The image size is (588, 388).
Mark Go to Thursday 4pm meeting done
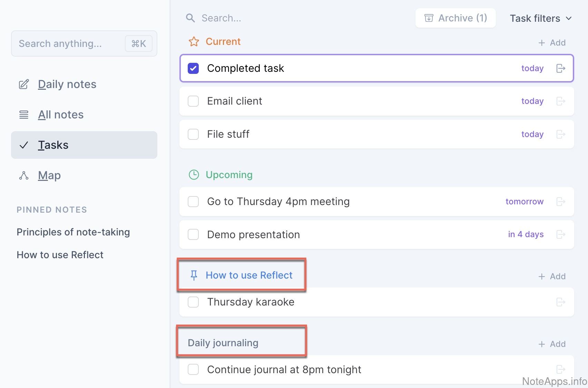[193, 202]
